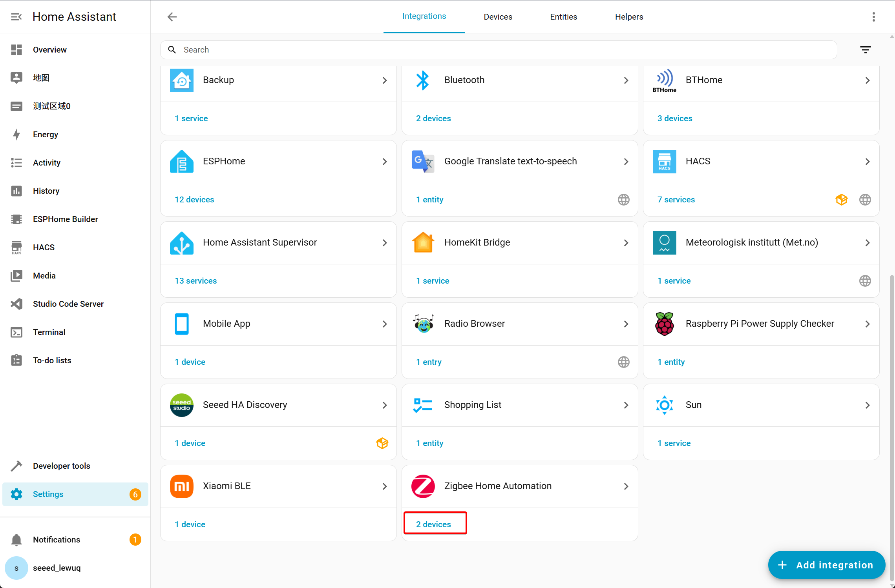Click the Seeed HA Discovery custom integration icon
This screenshot has height=588, width=895.
point(382,443)
